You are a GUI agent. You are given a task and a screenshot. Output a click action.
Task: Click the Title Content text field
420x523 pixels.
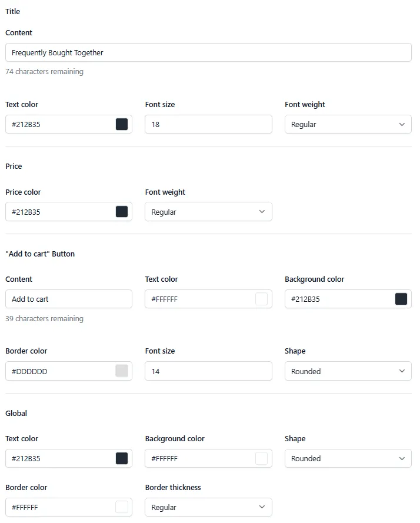point(208,52)
